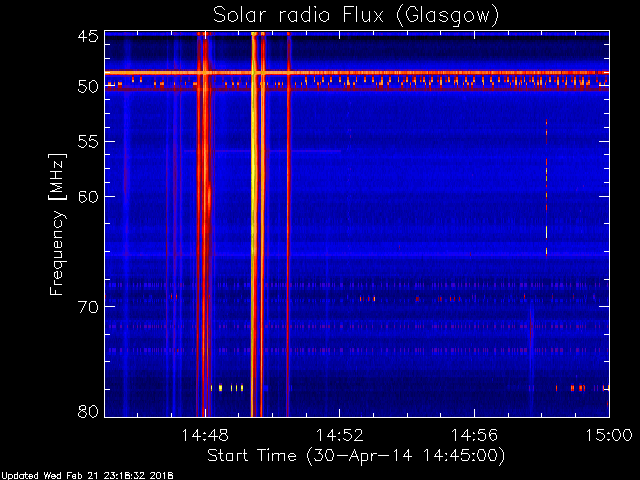Click the 'Frequency [MHz]' axis label
Screen dimensions: 640x480
[x=57, y=224]
